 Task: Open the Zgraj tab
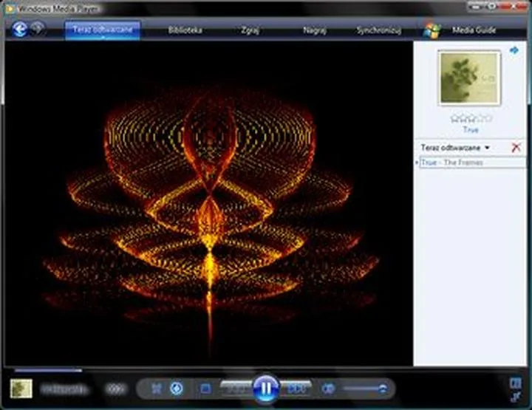click(x=250, y=30)
